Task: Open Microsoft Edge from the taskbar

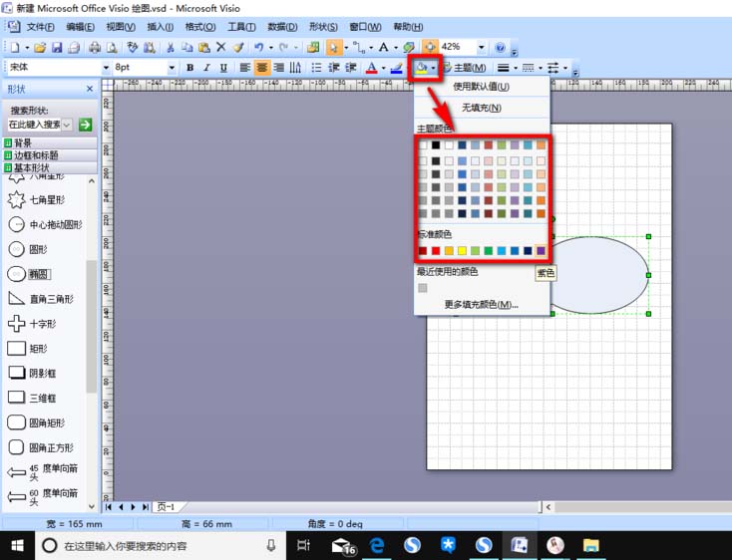Action: click(377, 545)
